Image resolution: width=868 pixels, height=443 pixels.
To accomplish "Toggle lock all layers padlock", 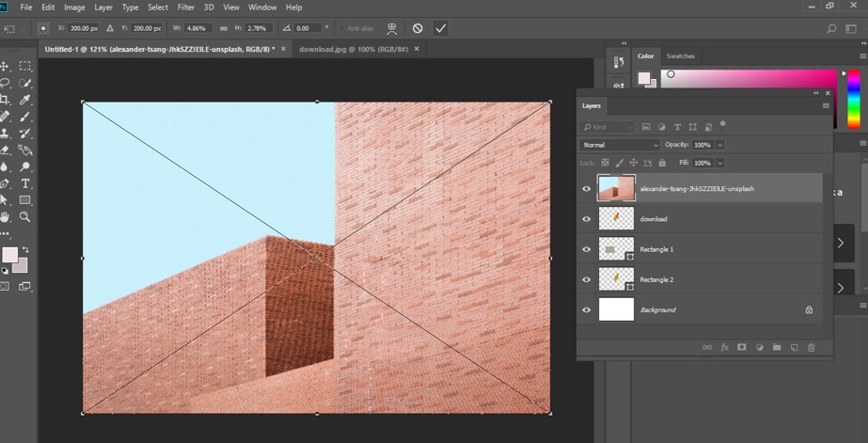I will 662,163.
